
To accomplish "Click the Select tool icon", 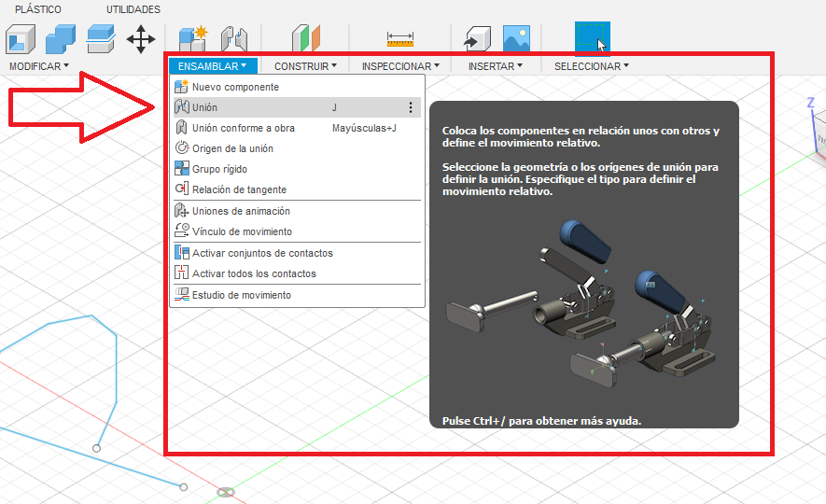I will click(593, 38).
